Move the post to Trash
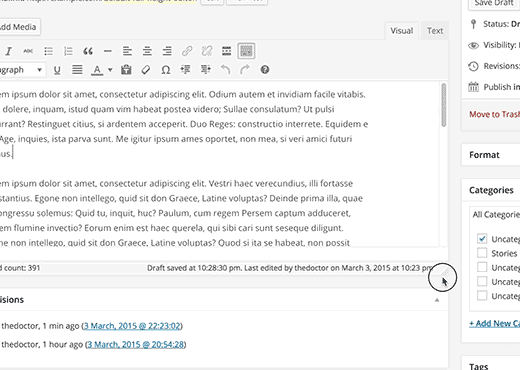 [494, 114]
